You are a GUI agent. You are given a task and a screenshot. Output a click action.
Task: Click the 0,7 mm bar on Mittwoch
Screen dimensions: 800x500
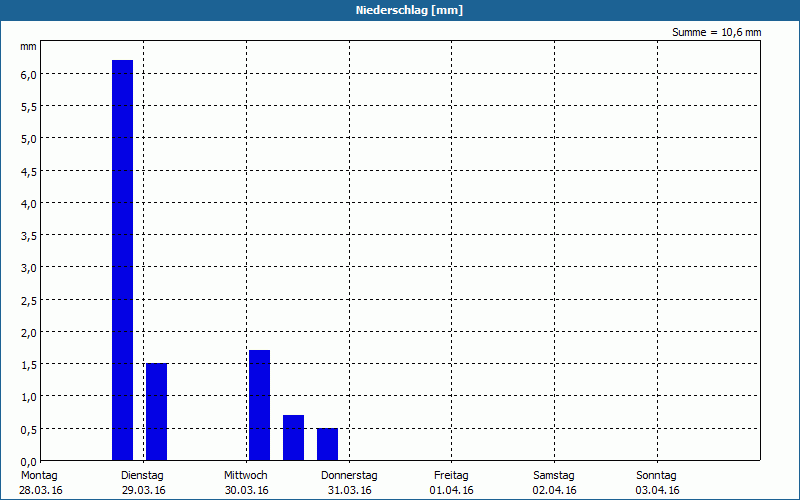coord(293,438)
